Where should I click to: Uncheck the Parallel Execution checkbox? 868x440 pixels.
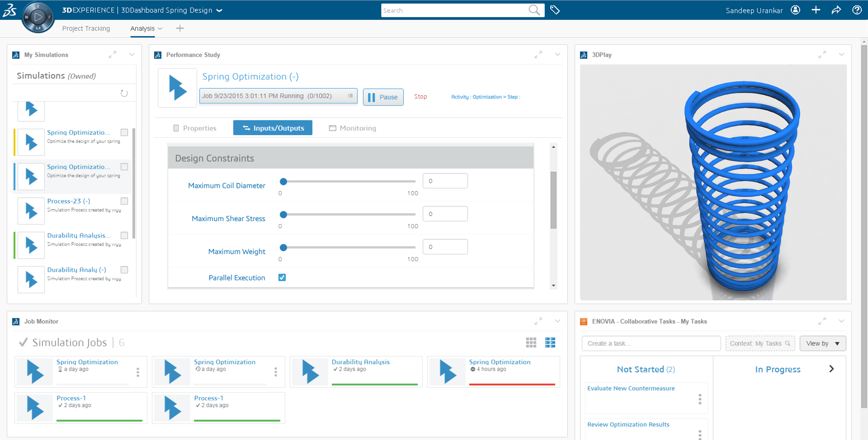tap(282, 278)
